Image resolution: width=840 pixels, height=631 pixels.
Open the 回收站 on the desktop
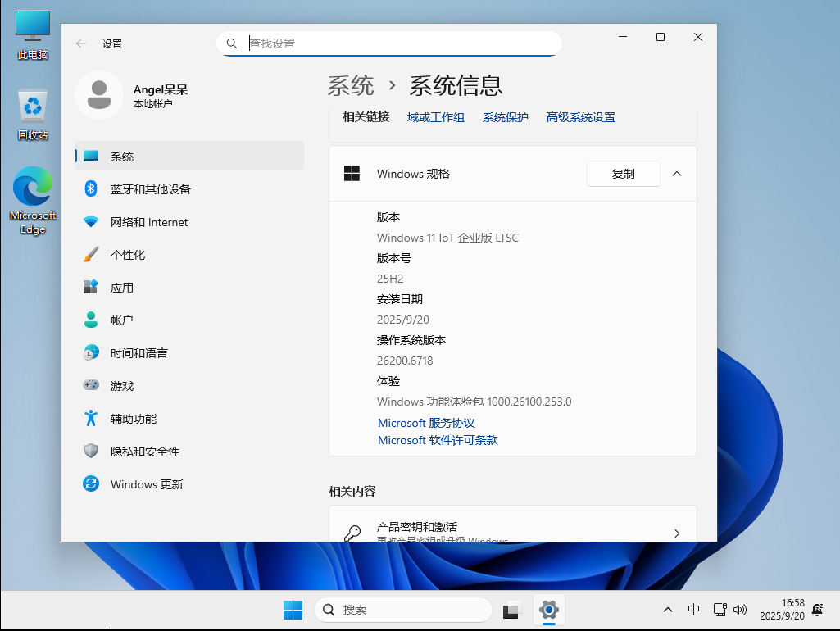[x=32, y=107]
